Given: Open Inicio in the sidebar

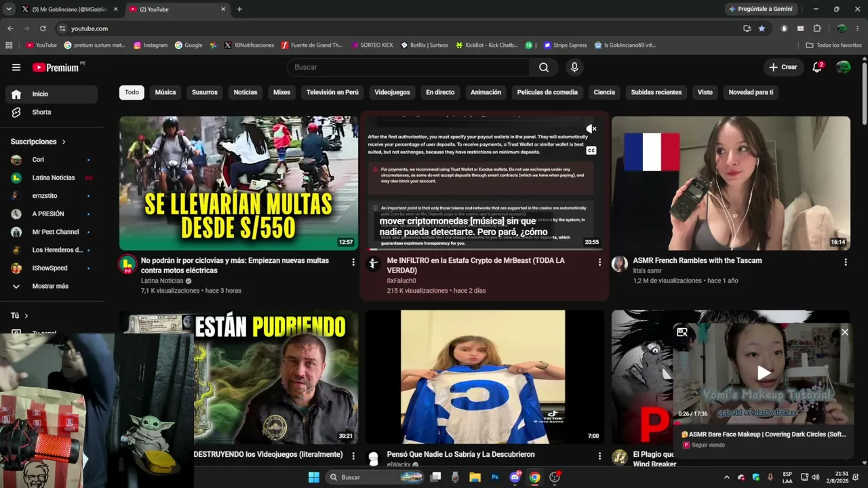Looking at the screenshot, I should click(x=52, y=94).
